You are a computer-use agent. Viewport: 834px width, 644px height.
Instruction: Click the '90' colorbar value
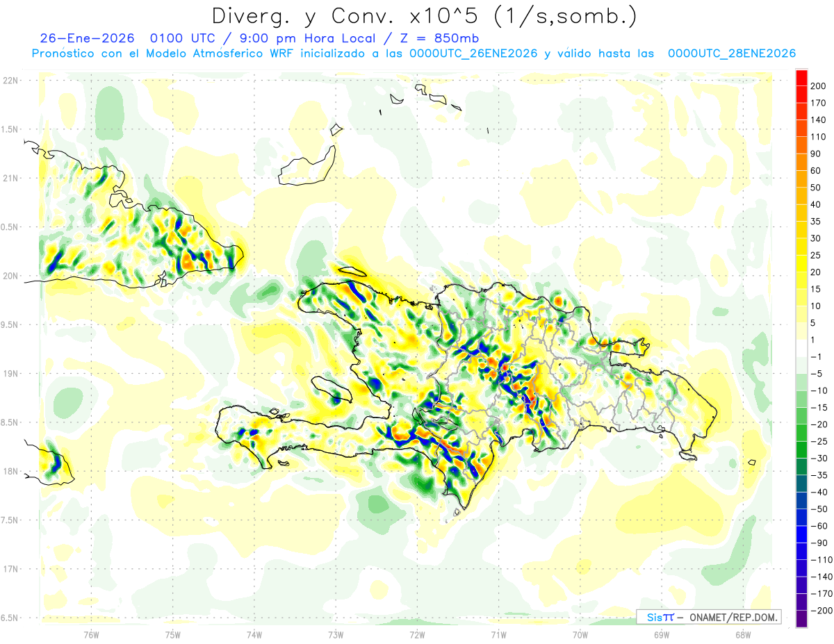[x=816, y=154]
